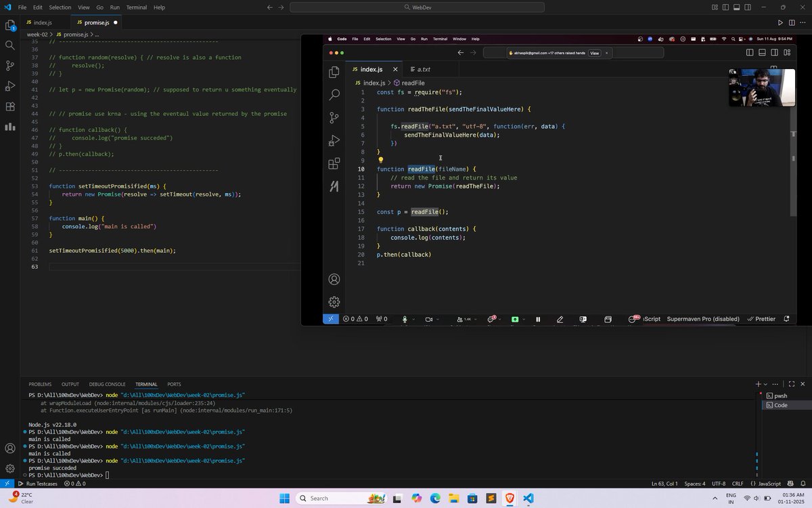Open the Extensions view
This screenshot has height=508, width=812.
click(x=10, y=106)
